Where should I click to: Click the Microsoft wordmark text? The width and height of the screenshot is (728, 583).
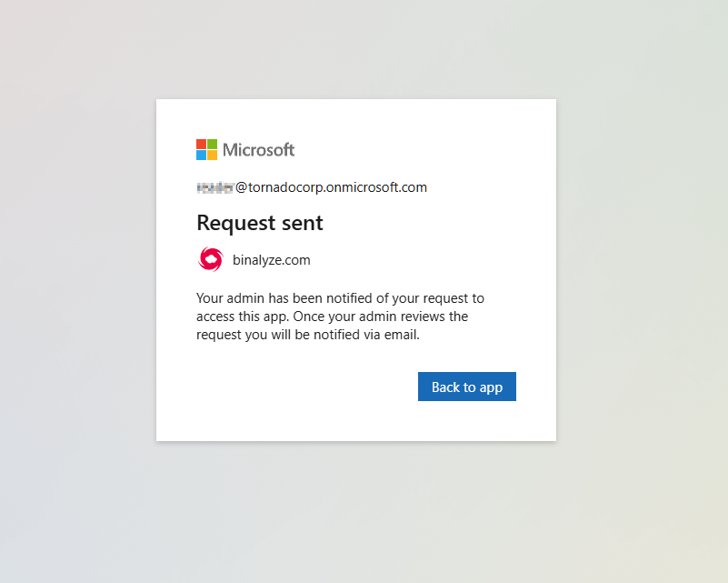tap(259, 150)
